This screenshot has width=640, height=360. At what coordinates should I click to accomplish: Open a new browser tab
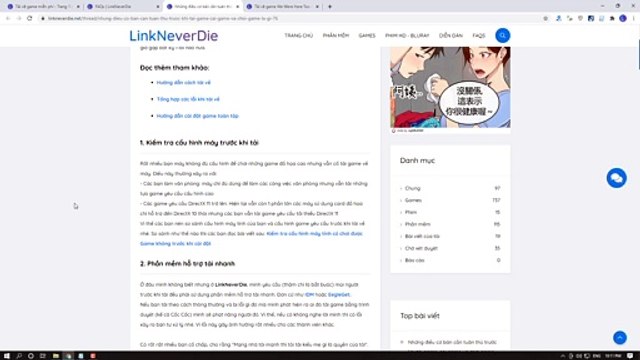[330, 7]
